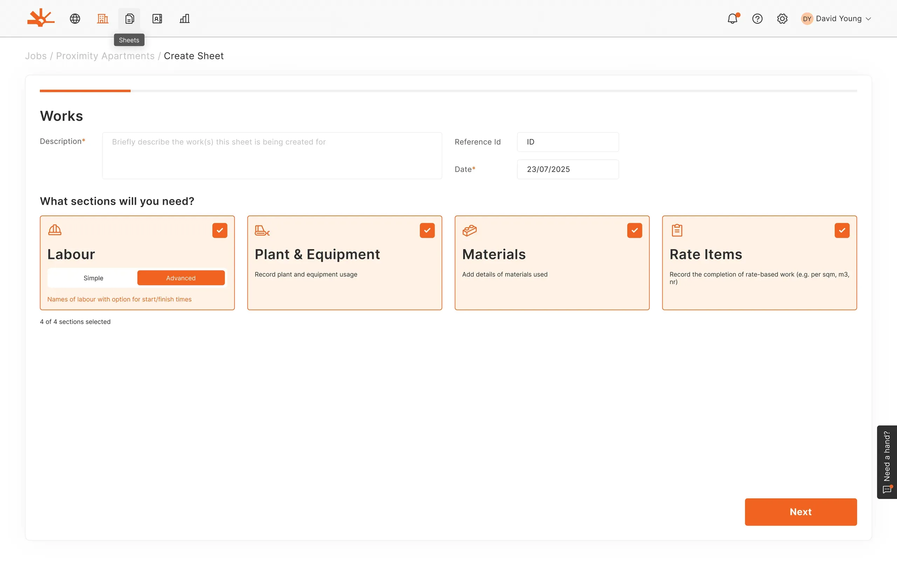Uncheck the Rate Items checkbox
Viewport: 897px width, 588px height.
click(842, 230)
